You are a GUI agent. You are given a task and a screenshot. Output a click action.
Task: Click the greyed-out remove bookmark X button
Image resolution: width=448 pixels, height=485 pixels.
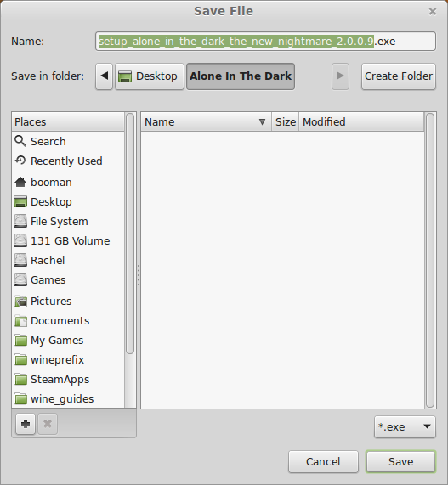point(48,424)
